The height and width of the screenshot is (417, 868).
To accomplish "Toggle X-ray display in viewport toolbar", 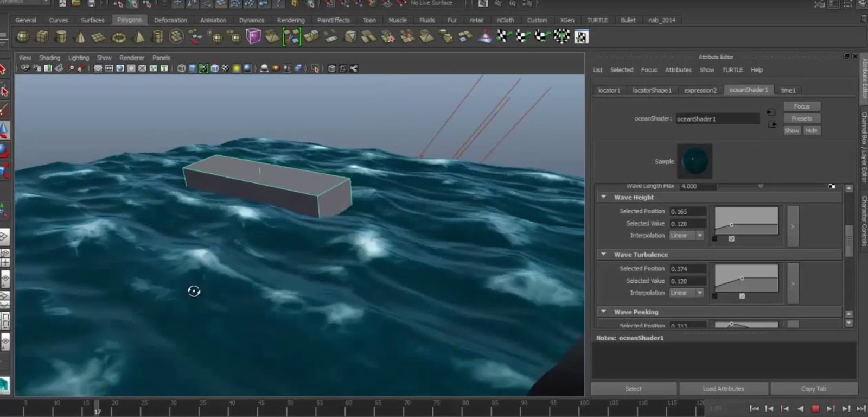I will pyautogui.click(x=331, y=68).
